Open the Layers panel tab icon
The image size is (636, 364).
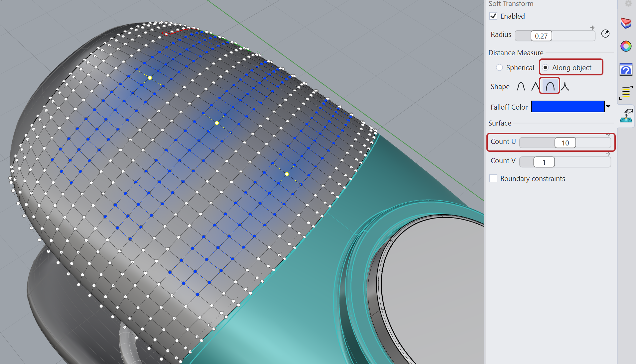click(626, 23)
